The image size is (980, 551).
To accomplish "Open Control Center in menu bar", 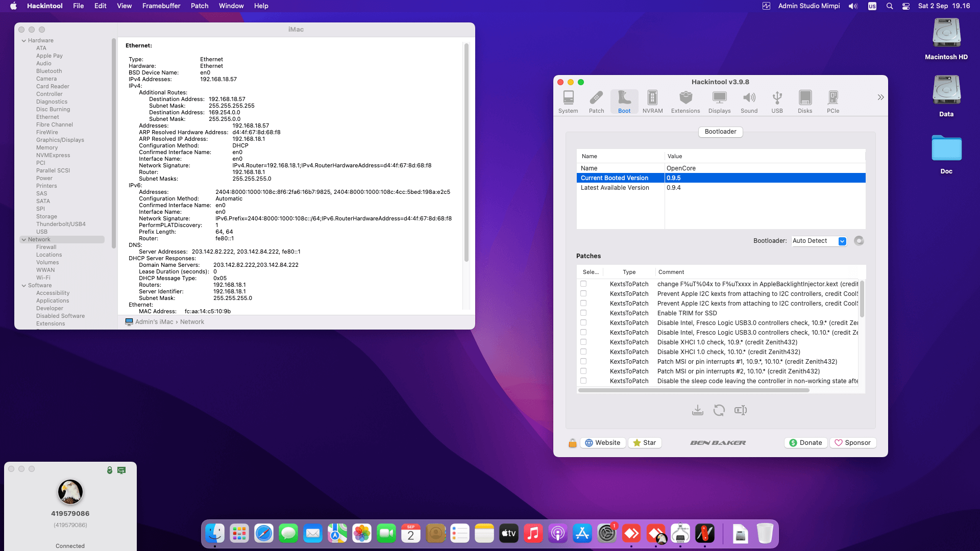I will (x=906, y=6).
